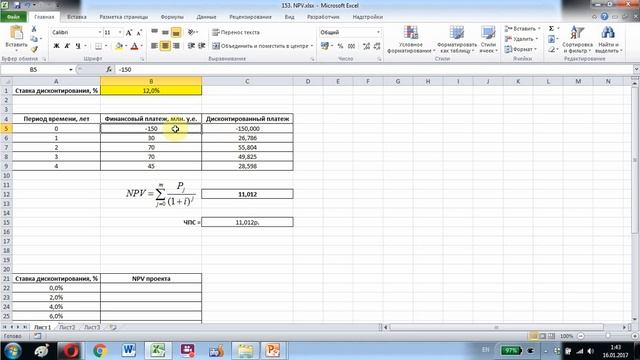Click the insert new sheet tab icon
The image size is (640, 360).
coord(113,327)
